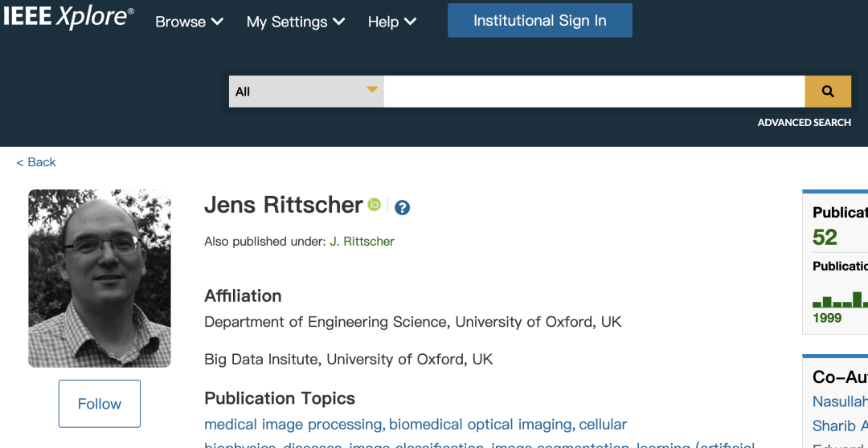The width and height of the screenshot is (868, 448).
Task: Expand the Help dropdown menu
Action: (x=391, y=22)
